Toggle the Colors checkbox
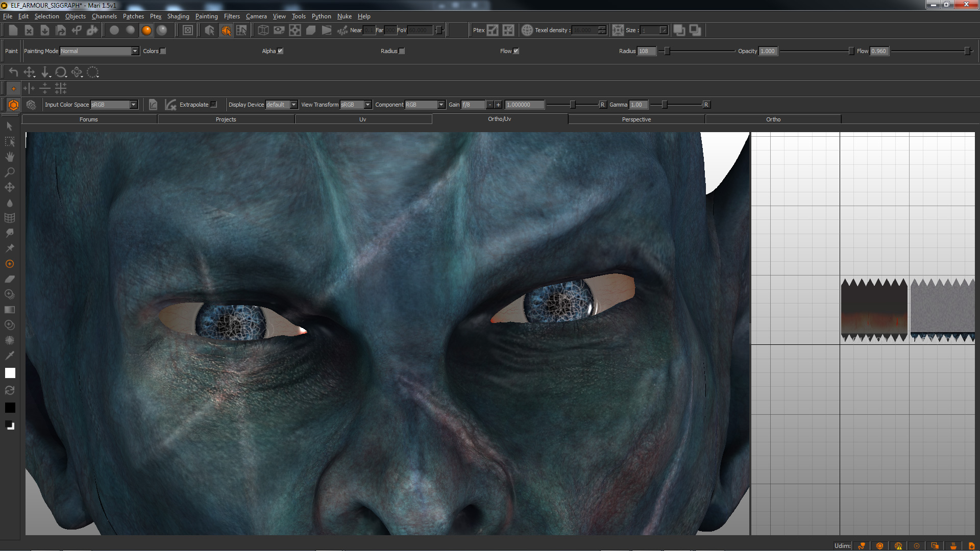This screenshot has height=551, width=980. 163,51
